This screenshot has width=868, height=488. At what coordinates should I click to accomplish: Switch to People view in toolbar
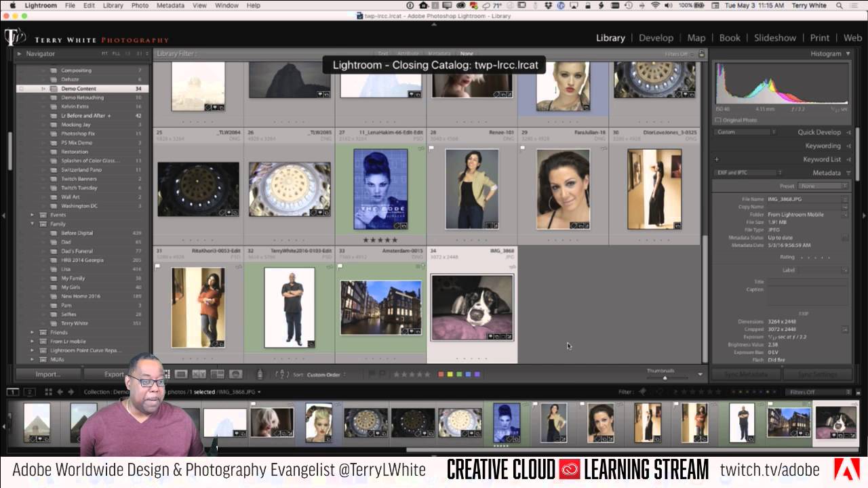235,374
